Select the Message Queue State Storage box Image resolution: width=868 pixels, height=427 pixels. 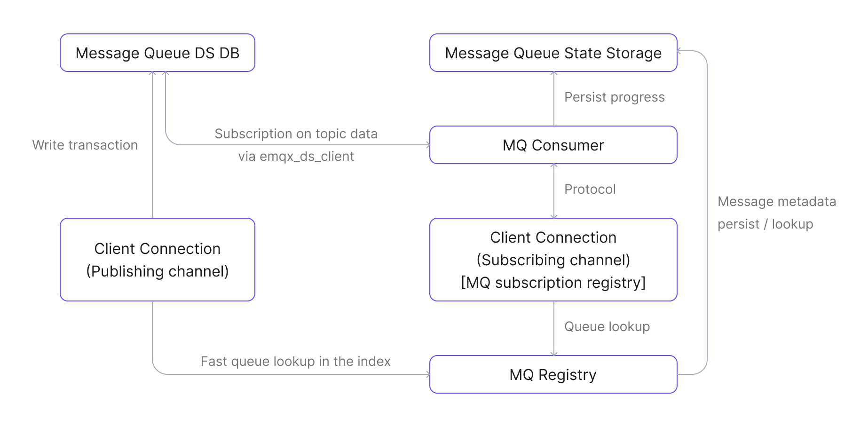coord(553,53)
